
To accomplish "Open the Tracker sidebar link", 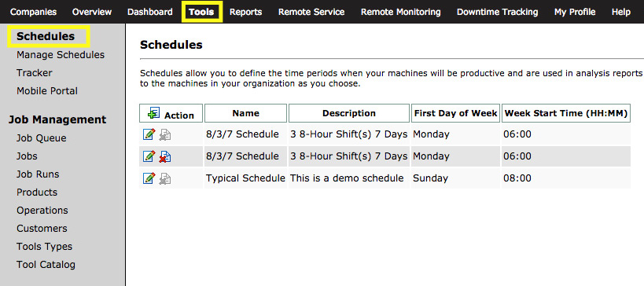I will 35,72.
